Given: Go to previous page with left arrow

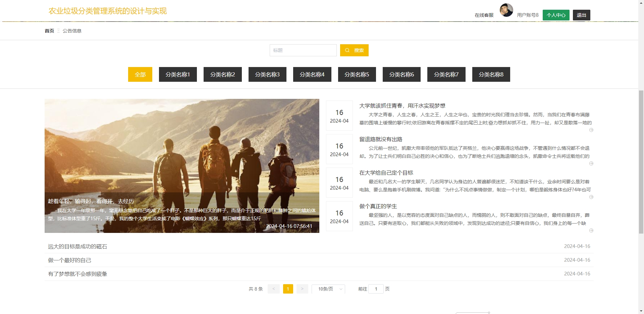Looking at the screenshot, I should click(x=273, y=289).
